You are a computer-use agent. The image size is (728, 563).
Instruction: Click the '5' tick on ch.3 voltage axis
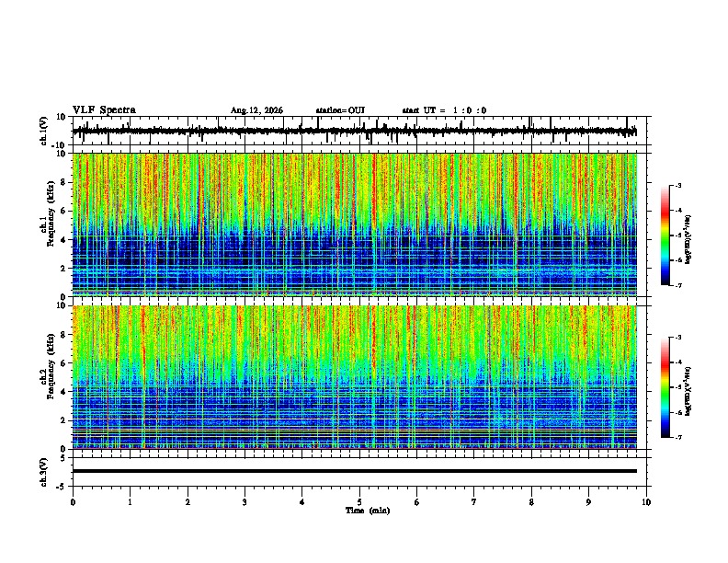(63, 457)
